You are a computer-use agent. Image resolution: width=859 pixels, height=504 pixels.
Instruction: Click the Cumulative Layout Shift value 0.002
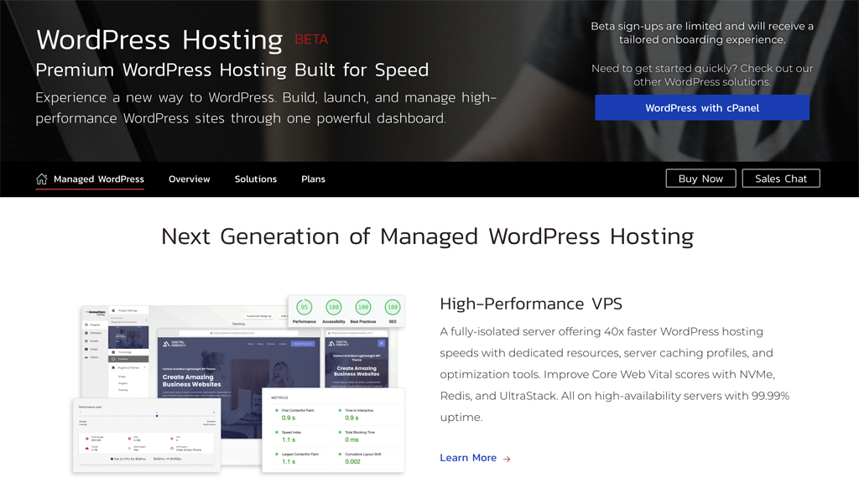tap(353, 462)
